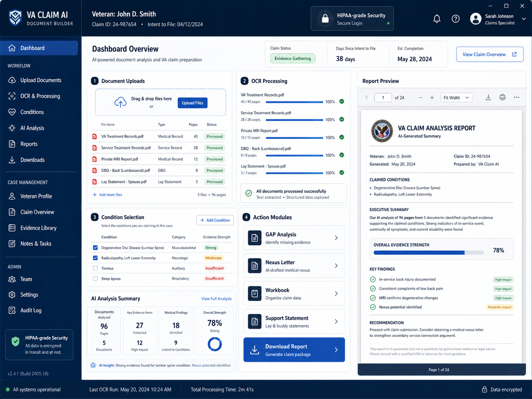Click the green check beside VA Treatment Records 100%
This screenshot has width=532, height=399.
(x=342, y=101)
